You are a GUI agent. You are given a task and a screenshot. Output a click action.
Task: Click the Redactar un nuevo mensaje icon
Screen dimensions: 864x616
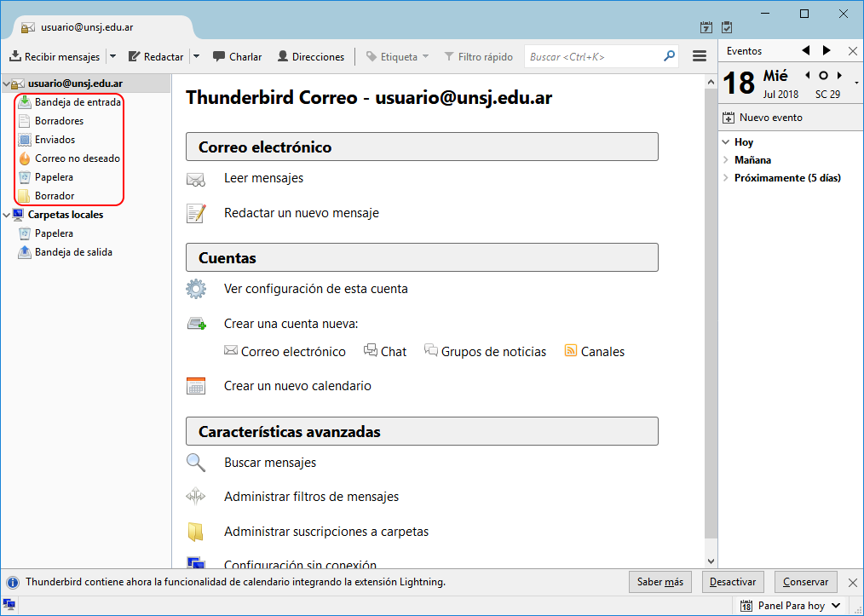point(196,213)
